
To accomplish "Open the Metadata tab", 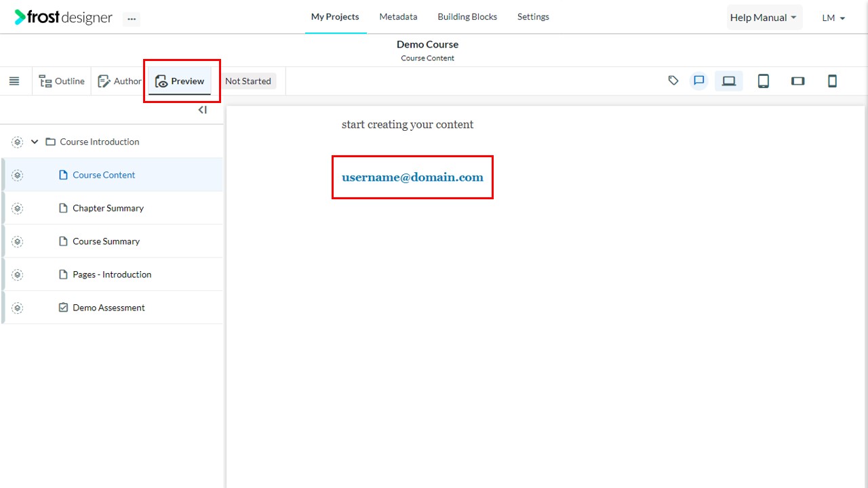I will tap(398, 17).
